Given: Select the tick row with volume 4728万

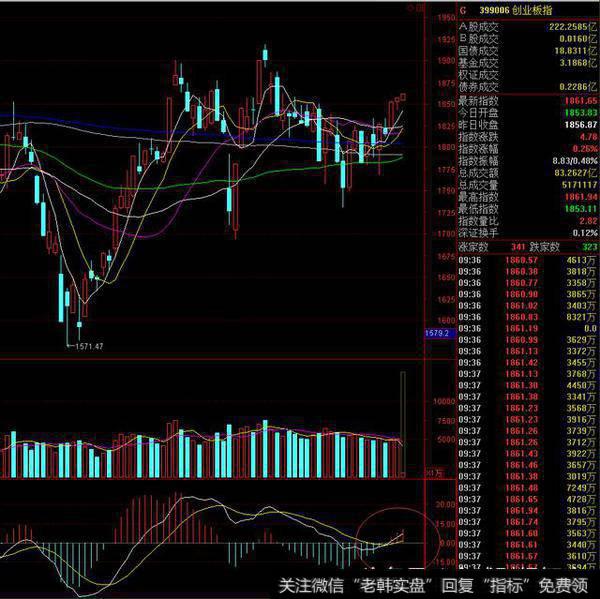Looking at the screenshot, I should [x=528, y=499].
